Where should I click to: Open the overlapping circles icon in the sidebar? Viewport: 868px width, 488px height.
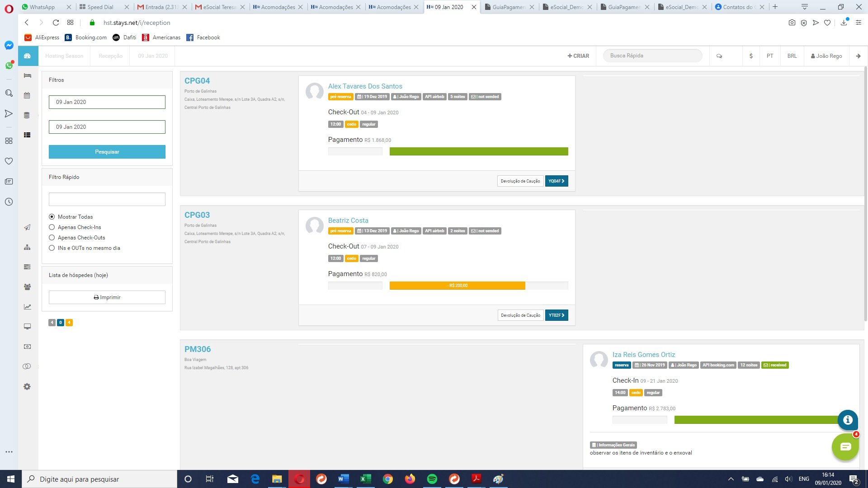pyautogui.click(x=27, y=366)
